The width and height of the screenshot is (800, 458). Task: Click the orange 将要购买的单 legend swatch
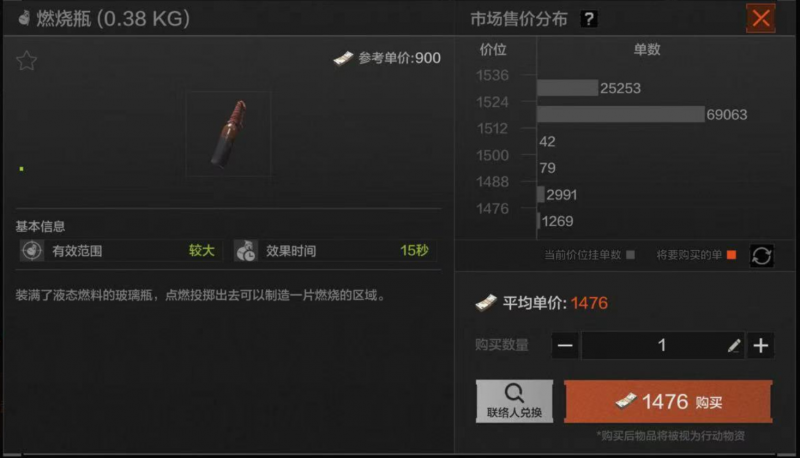pos(731,255)
